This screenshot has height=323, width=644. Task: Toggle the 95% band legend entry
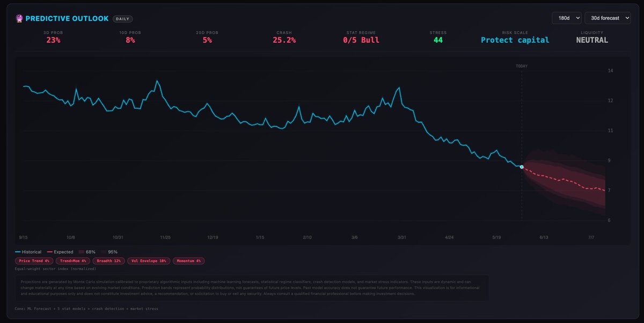tap(109, 252)
